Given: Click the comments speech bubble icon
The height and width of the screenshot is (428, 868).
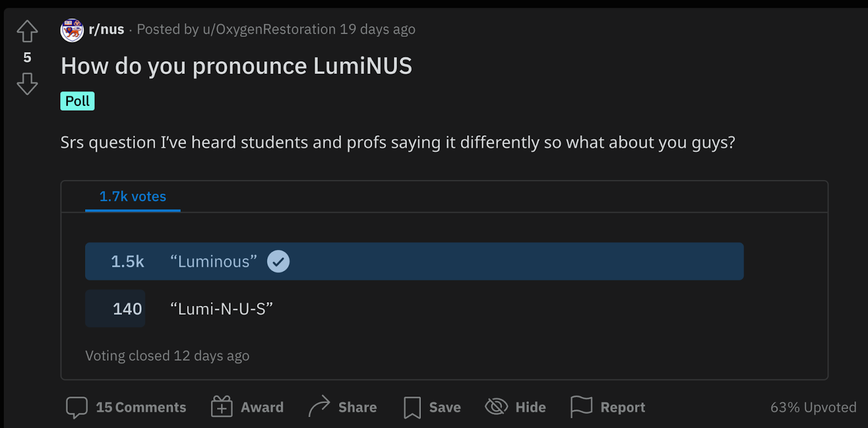Looking at the screenshot, I should (76, 407).
